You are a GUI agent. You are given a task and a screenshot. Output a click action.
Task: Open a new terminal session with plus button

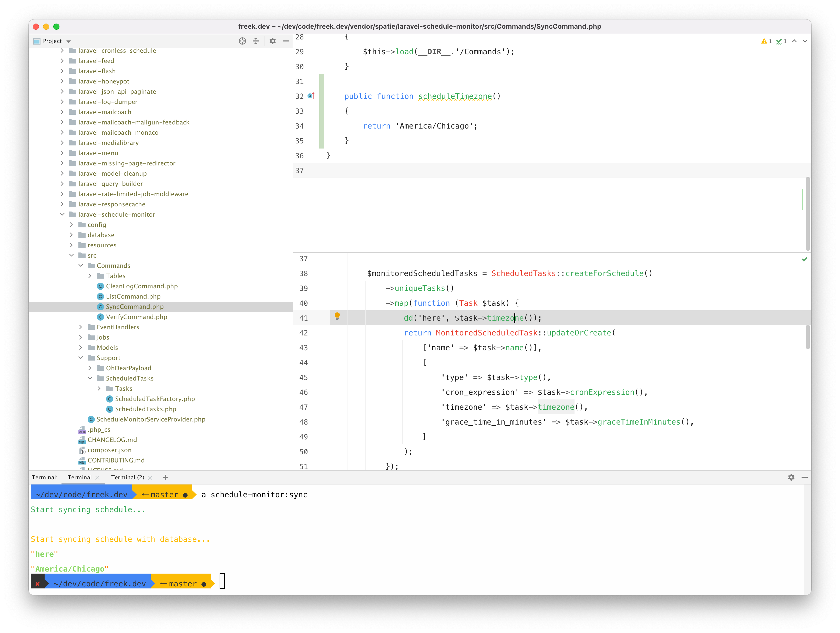(x=165, y=477)
